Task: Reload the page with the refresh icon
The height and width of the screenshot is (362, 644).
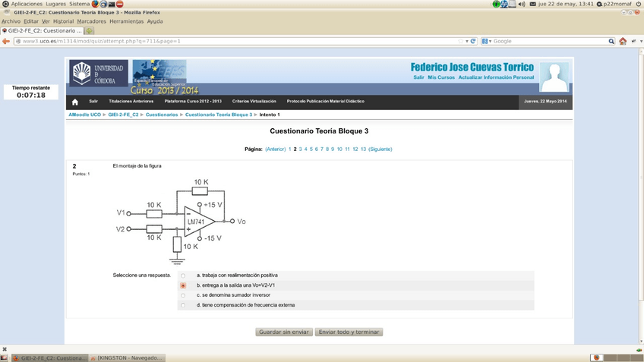Action: [473, 41]
